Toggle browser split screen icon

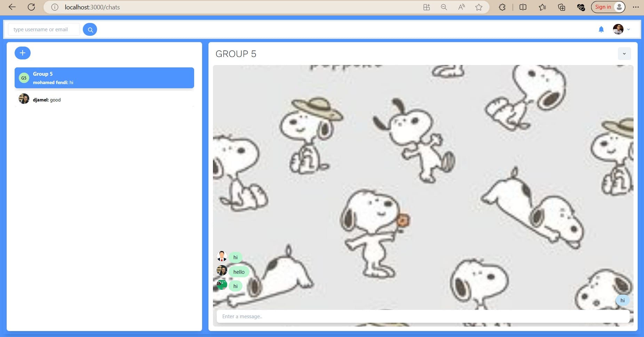tap(523, 7)
